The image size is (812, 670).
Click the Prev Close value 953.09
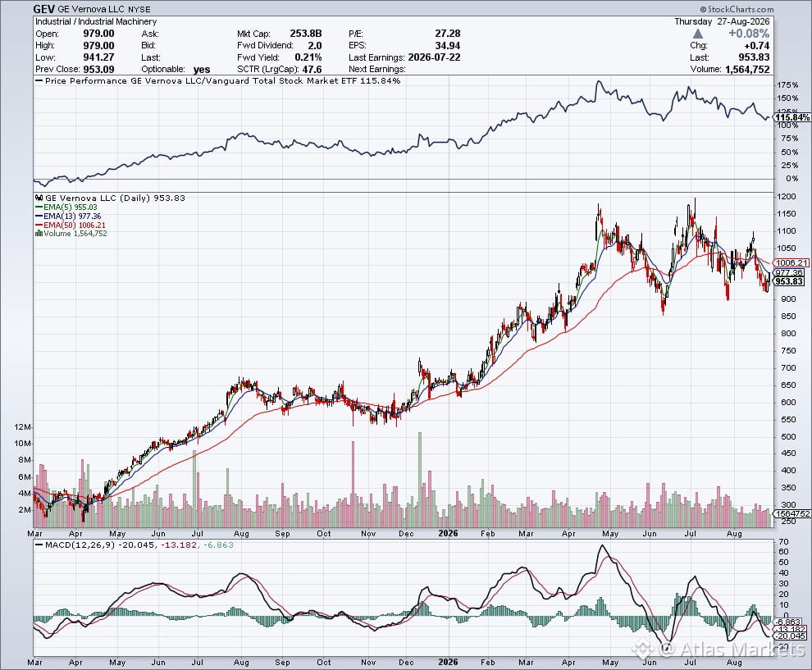click(98, 70)
